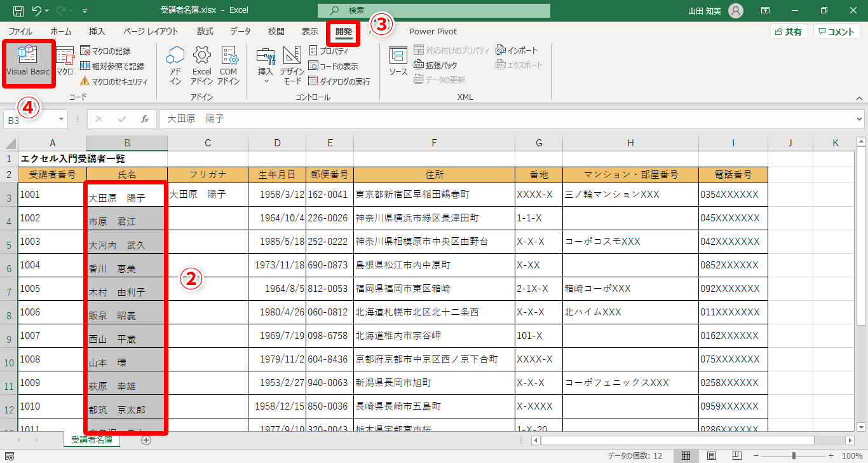
Task: Select the address cell 島根県松江市内中原町
Action: pos(434,265)
